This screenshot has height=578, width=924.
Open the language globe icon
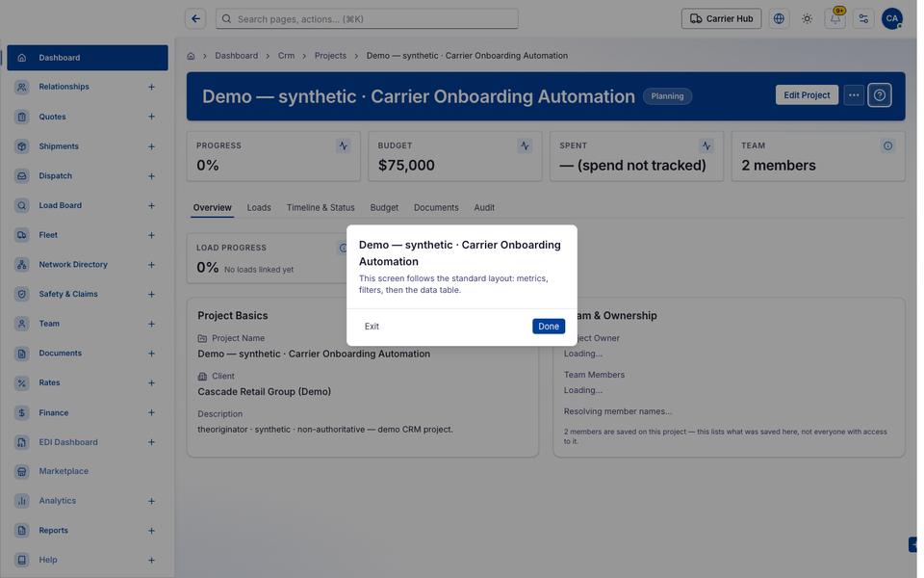[779, 19]
